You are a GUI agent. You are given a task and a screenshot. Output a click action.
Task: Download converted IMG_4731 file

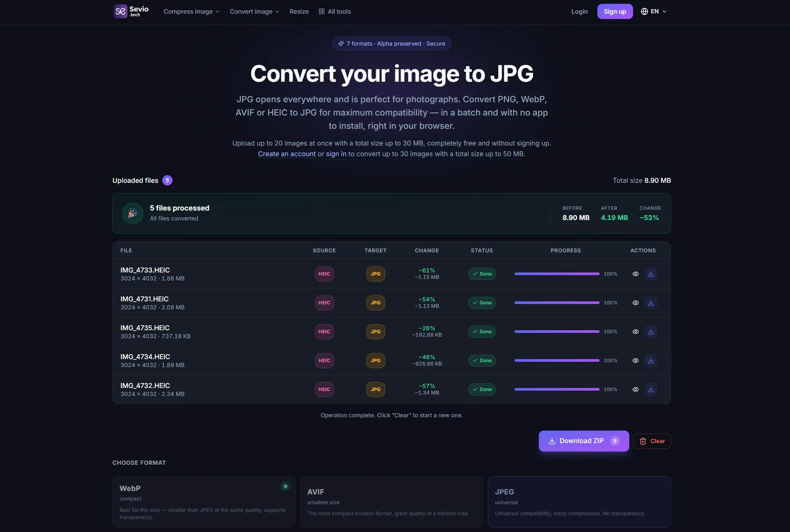click(651, 303)
